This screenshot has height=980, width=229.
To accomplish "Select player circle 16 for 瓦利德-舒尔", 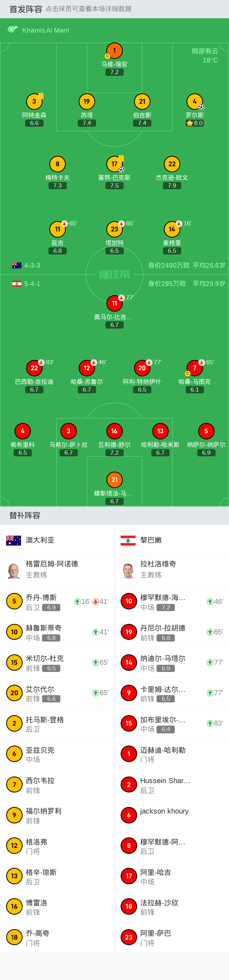I will [114, 431].
